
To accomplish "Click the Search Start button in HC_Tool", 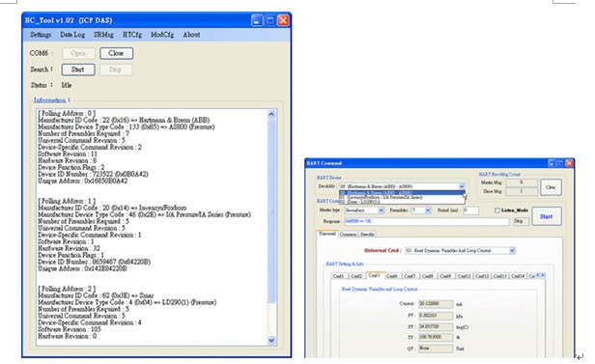I will point(78,70).
